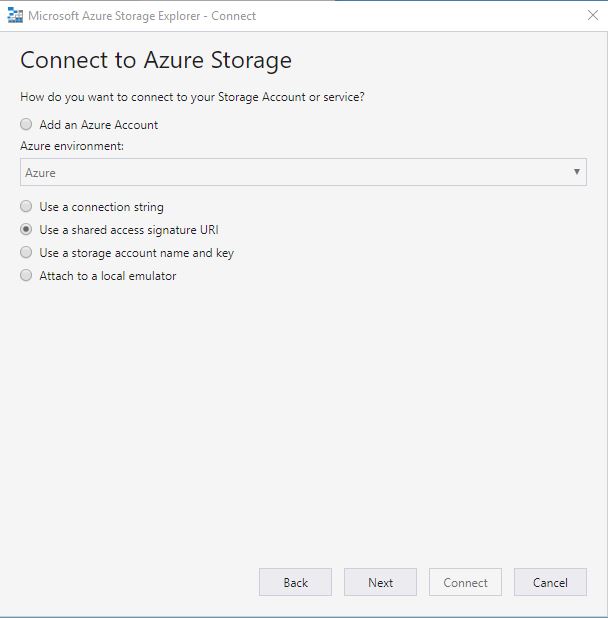Click the 'Attach to a local emulator' label
This screenshot has height=618, width=608.
pyautogui.click(x=108, y=276)
